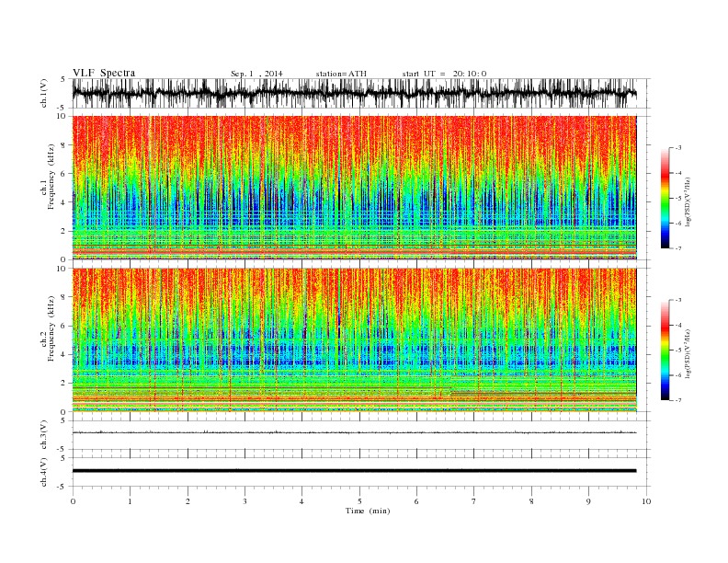This screenshot has width=728, height=563.
Task: Click the ch.1 PSD color scale bar
Action: pos(665,198)
